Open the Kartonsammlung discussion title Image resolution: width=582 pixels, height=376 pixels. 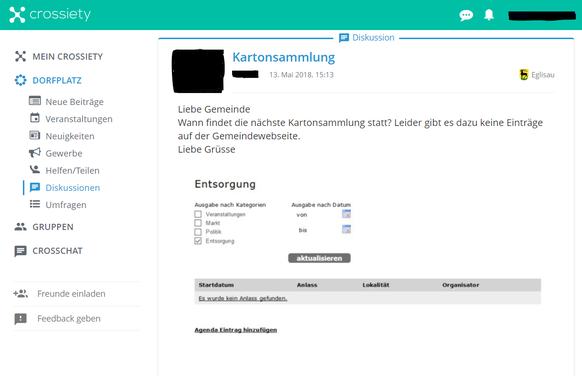coord(284,57)
